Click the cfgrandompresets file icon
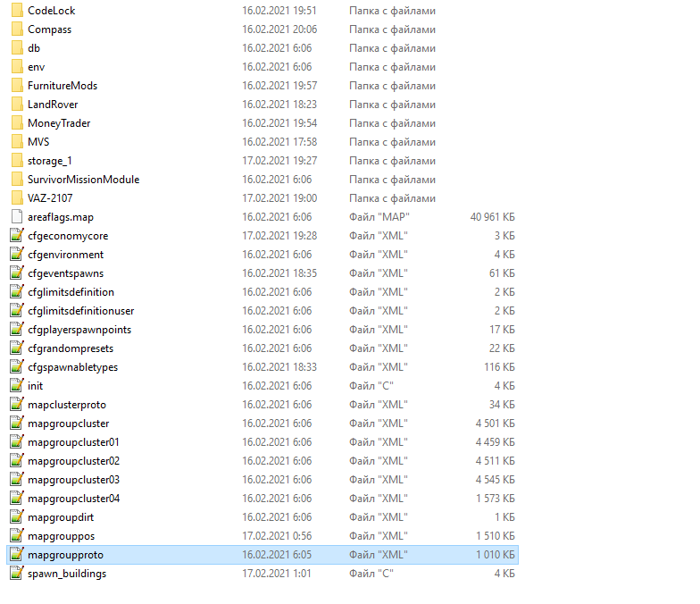 tap(17, 348)
